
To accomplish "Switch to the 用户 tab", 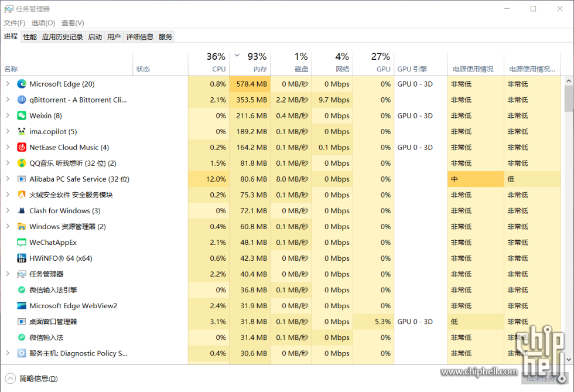I will [x=114, y=37].
